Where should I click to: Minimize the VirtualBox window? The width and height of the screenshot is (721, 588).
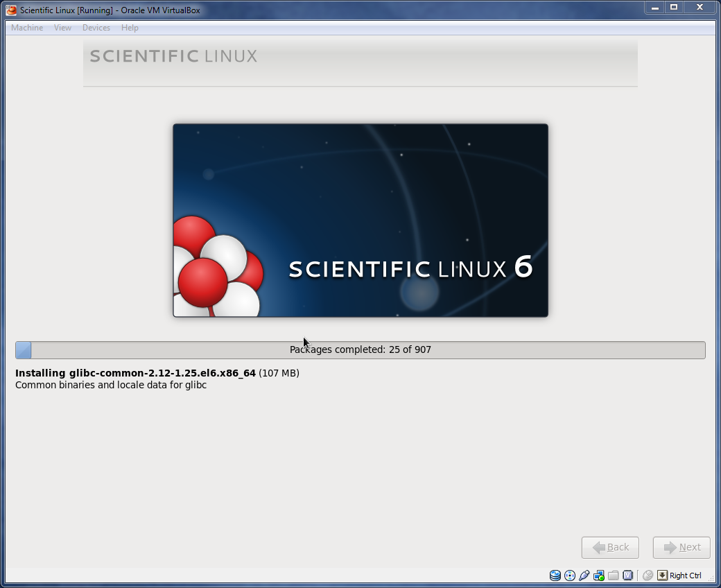click(x=655, y=8)
